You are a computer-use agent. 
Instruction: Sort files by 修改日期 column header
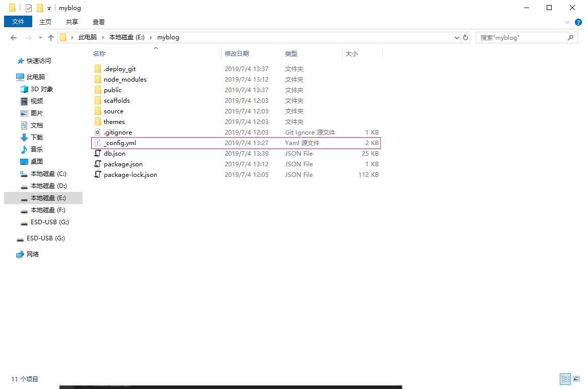coord(237,53)
